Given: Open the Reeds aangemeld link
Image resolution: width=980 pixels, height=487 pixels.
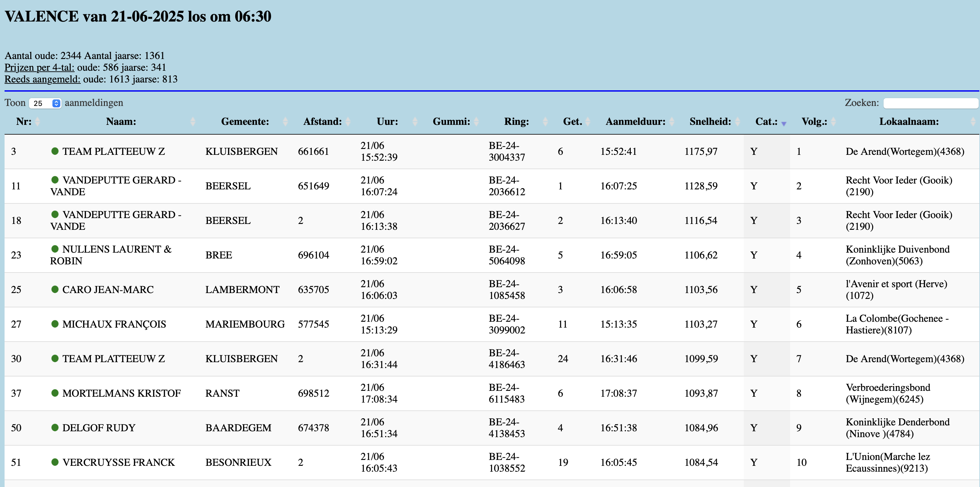Looking at the screenshot, I should click(42, 79).
